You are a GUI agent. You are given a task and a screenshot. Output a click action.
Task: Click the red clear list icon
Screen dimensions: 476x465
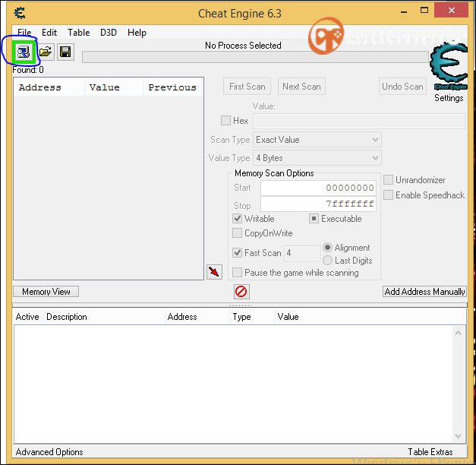(x=241, y=292)
